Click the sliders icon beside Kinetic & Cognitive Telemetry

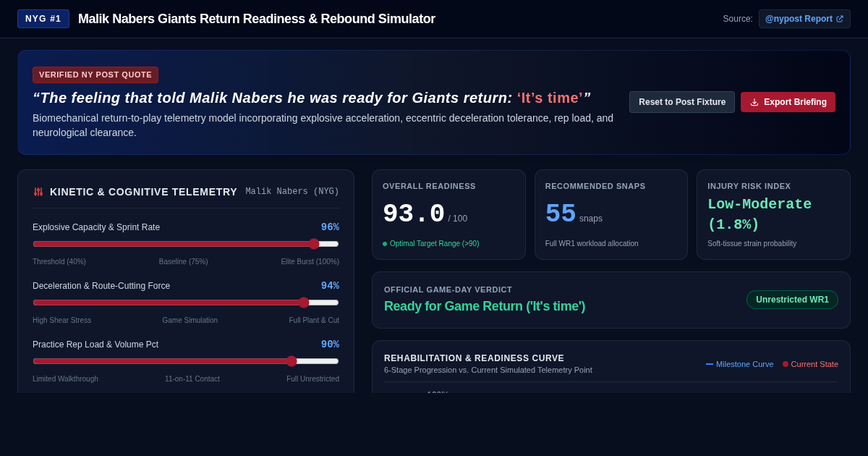coord(38,192)
